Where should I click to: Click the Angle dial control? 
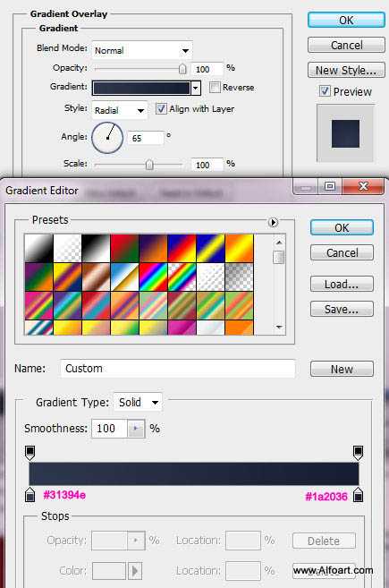107,138
